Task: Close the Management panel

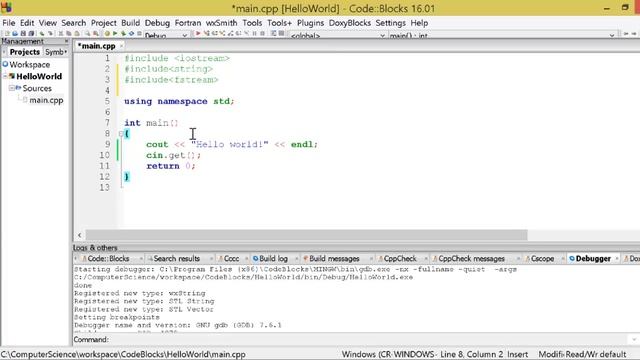Action: click(x=67, y=41)
